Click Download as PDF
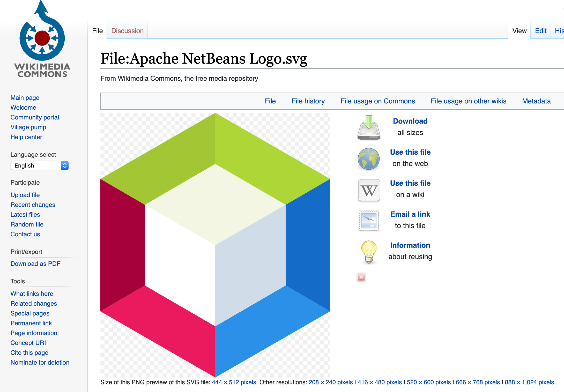Image resolution: width=564 pixels, height=392 pixels. tap(35, 264)
